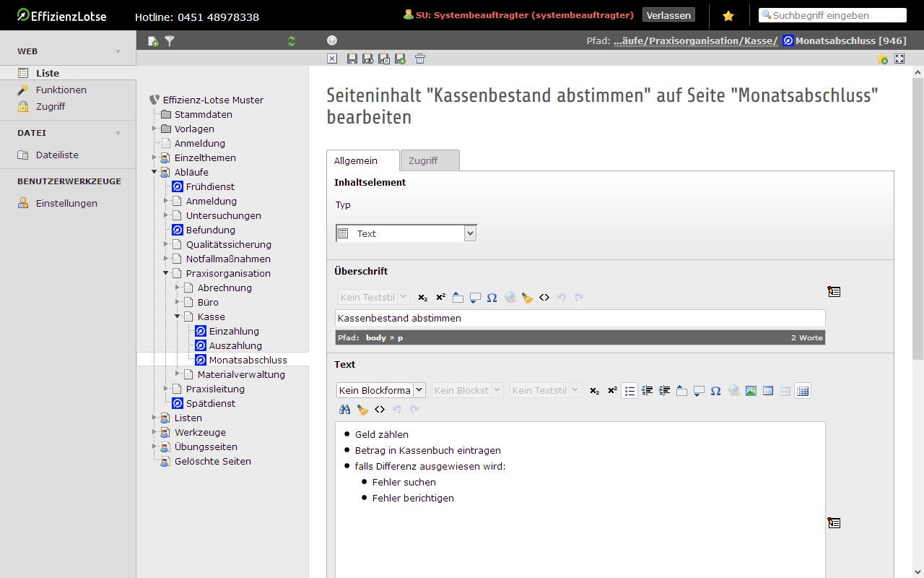Open the Omega character map in Überschrift toolbar

coord(492,298)
